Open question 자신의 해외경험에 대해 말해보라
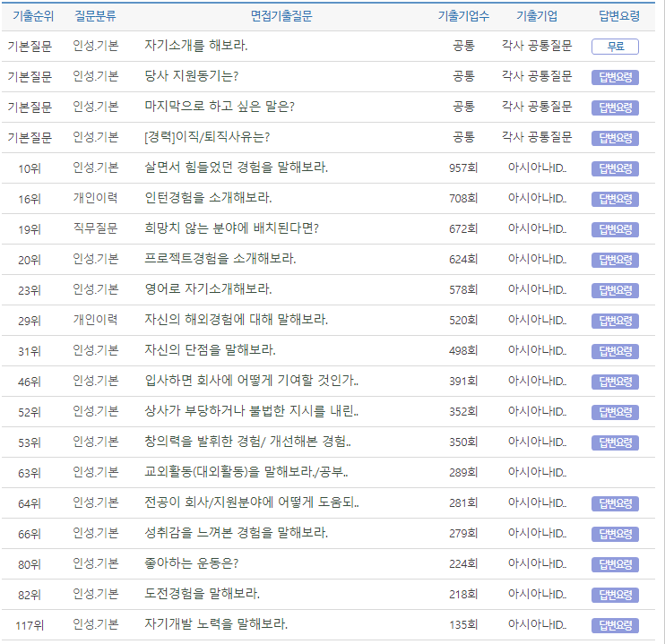 tap(236, 320)
